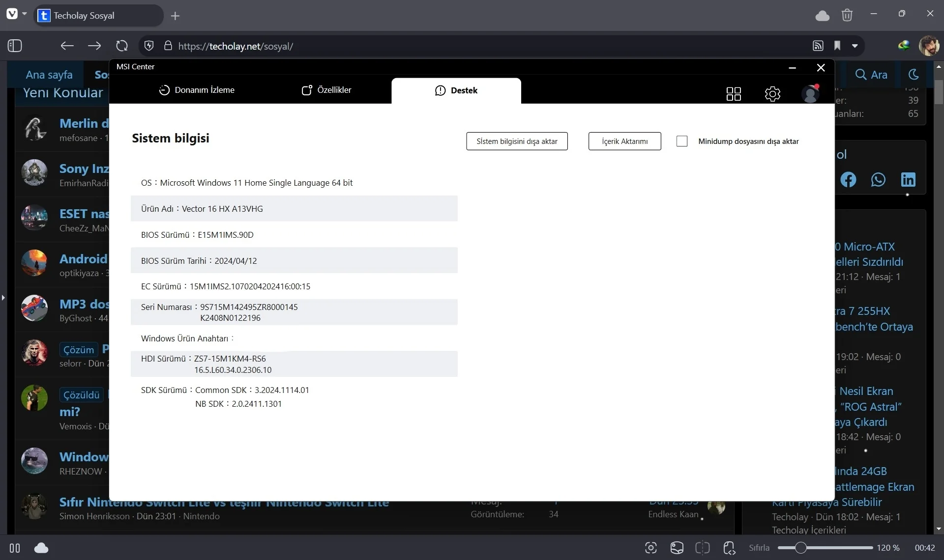Toggle the Vivaldi side panel icon

click(15, 46)
